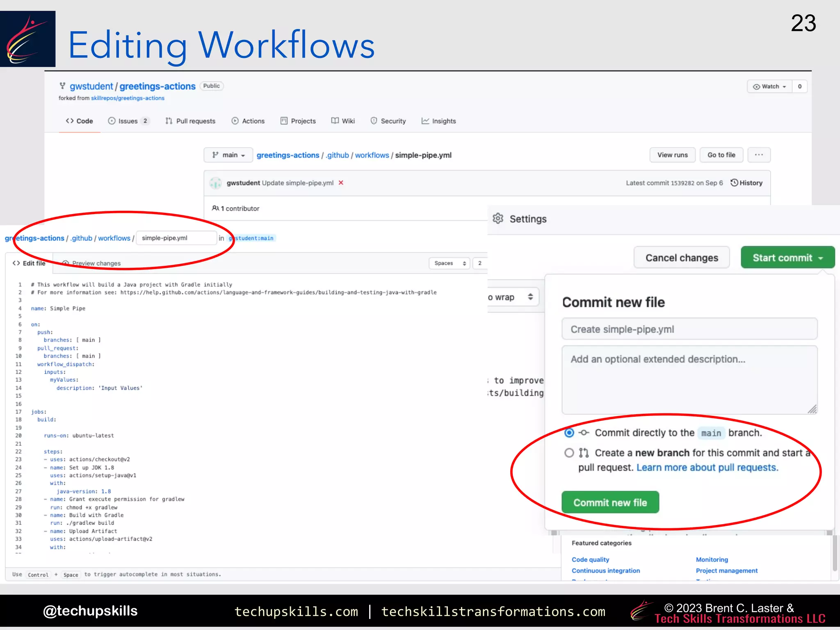The height and width of the screenshot is (630, 840).
Task: Click the Watch eye icon
Action: click(756, 87)
